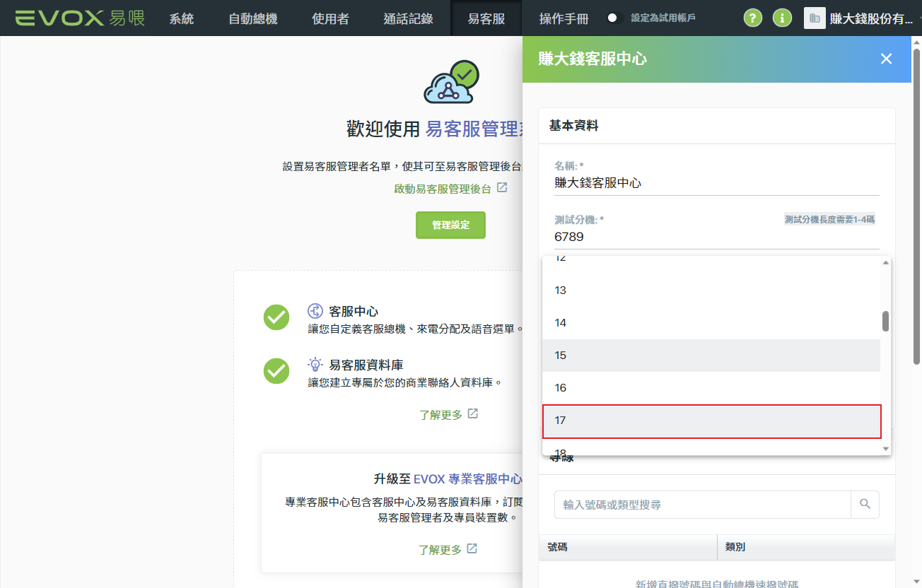Screen dimensions: 922x588
Task: Click the cloud network welcome icon
Action: [451, 82]
